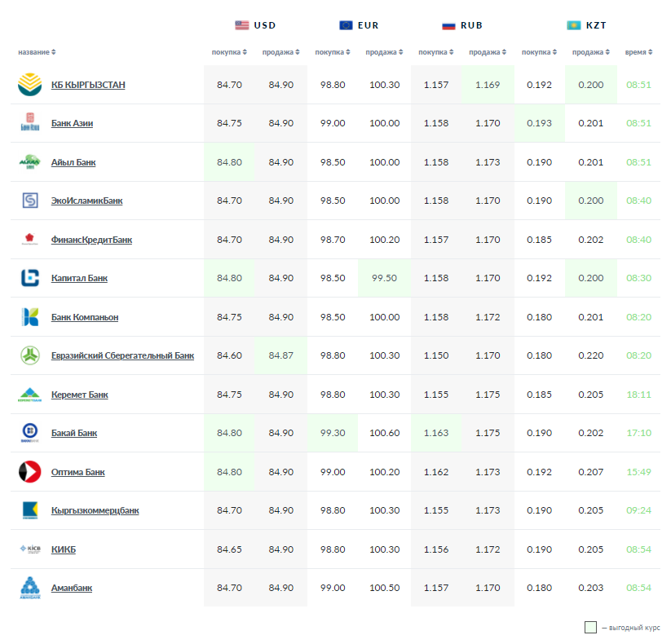Sort table by название column
The width and height of the screenshot is (671, 644).
click(x=37, y=52)
